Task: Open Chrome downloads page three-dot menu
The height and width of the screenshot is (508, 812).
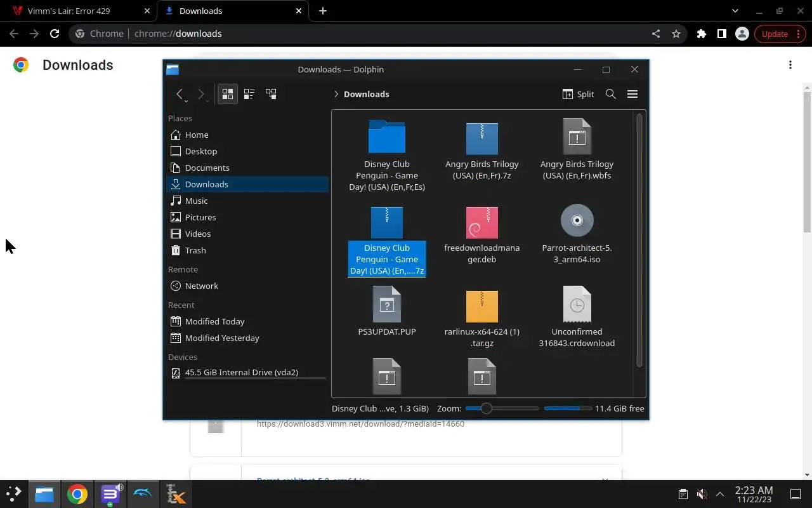Action: pyautogui.click(x=790, y=65)
